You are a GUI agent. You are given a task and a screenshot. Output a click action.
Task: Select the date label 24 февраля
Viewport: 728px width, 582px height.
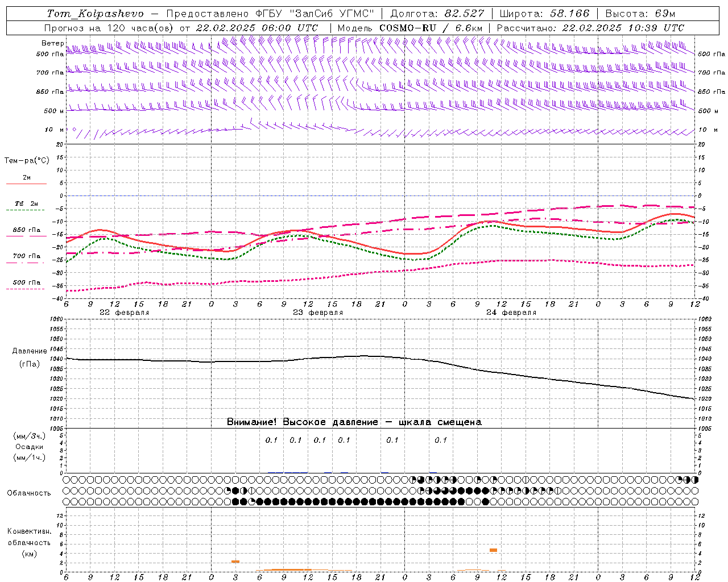(511, 313)
